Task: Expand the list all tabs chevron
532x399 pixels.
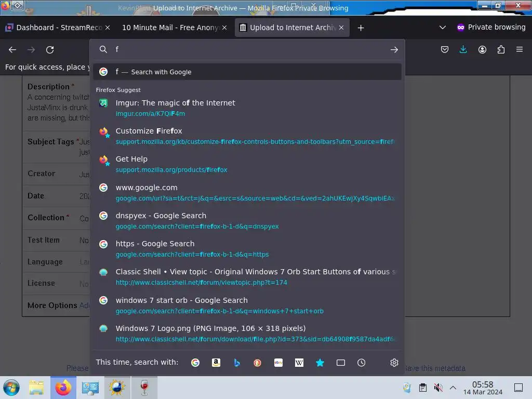Action: [443, 28]
